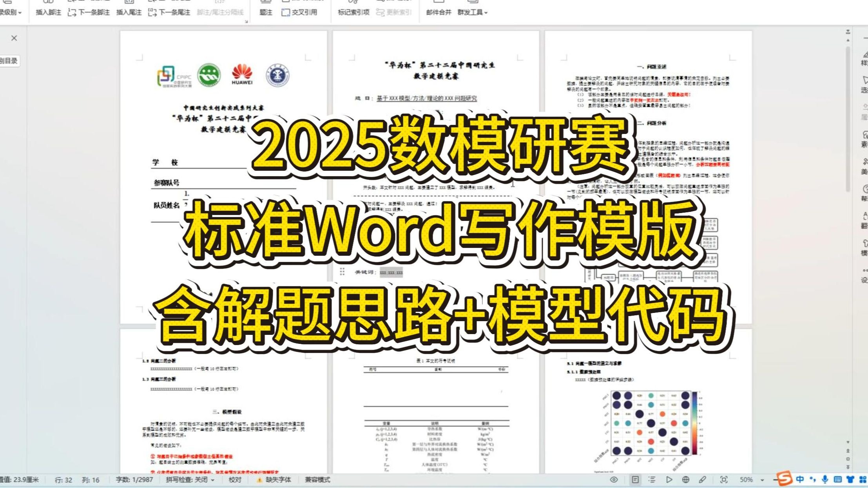Click 列: 16 column indicator
868x488 pixels.
[91, 480]
